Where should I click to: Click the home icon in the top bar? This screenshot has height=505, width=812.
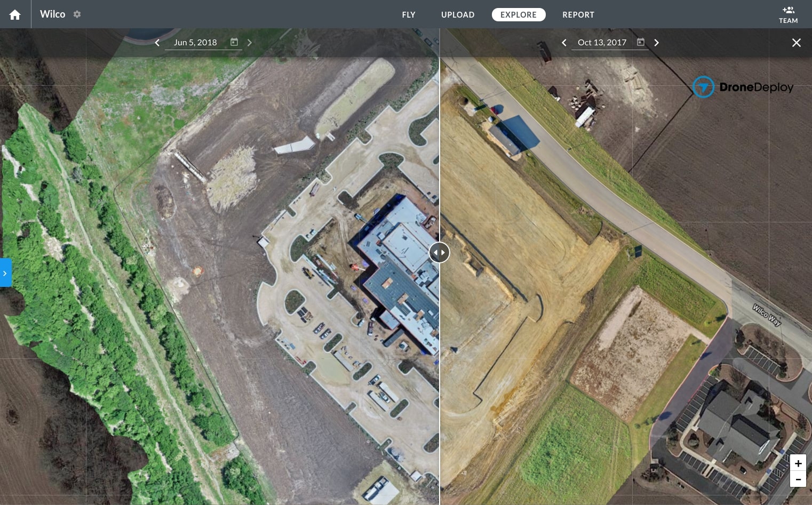[x=14, y=14]
